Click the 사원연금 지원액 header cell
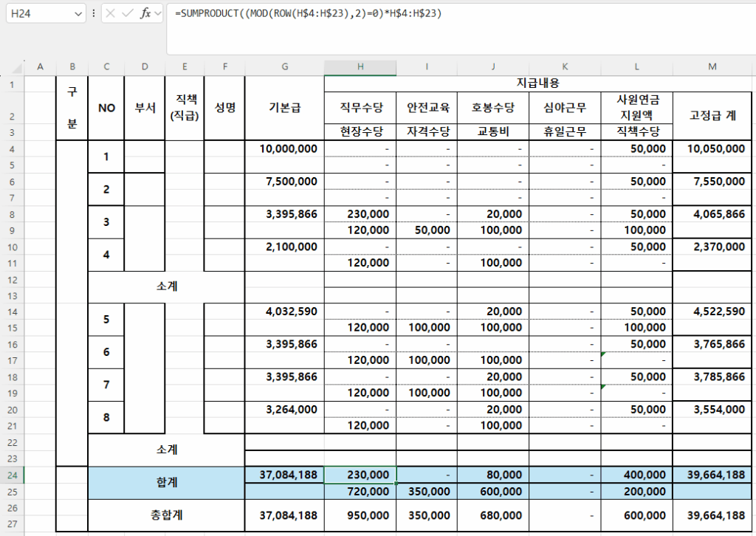 point(636,108)
